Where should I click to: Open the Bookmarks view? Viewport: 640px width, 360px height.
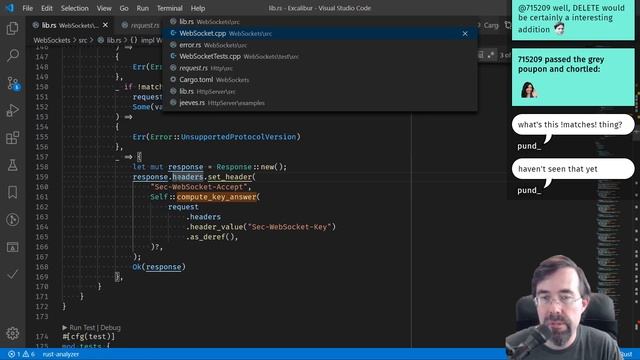point(12,192)
